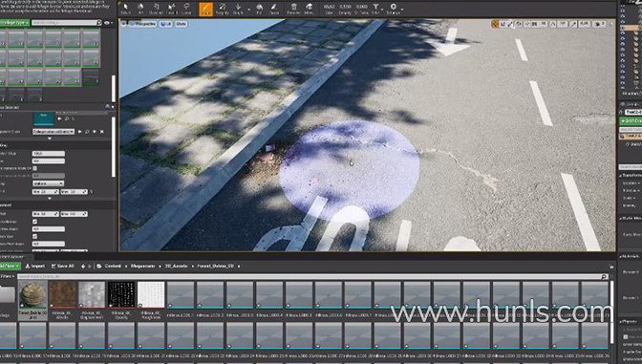Toggle the Random Yaw checkbox

pyautogui.click(x=34, y=236)
